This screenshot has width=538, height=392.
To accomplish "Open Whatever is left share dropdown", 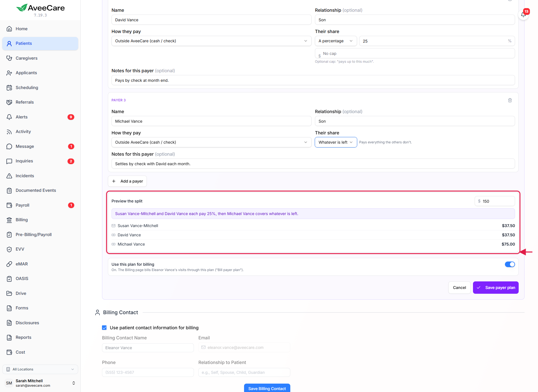I will tap(336, 142).
